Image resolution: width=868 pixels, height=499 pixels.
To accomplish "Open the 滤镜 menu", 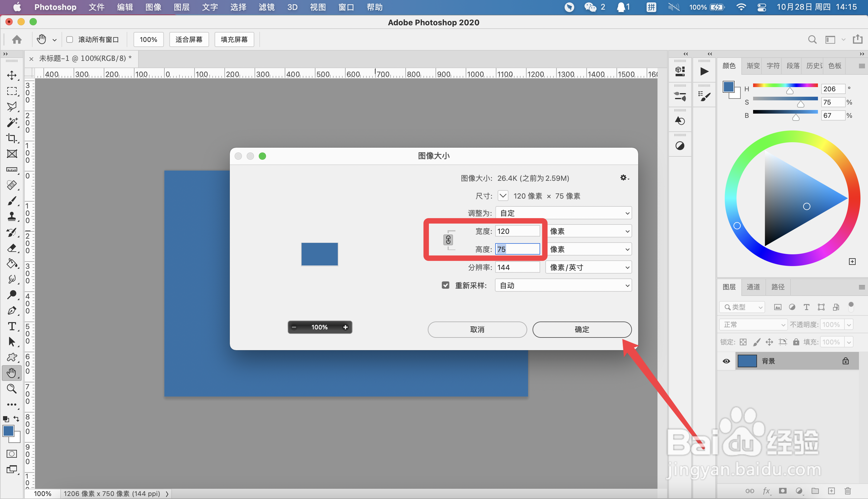I will point(267,7).
